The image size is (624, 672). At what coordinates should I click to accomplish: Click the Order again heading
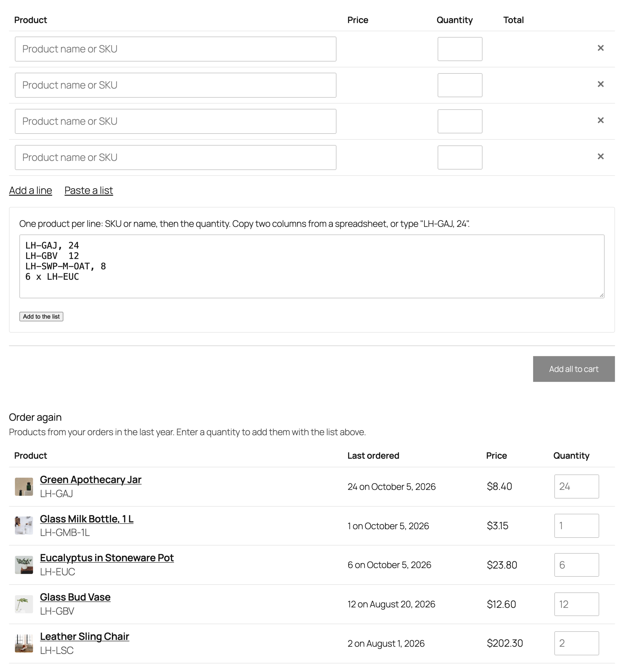(35, 417)
